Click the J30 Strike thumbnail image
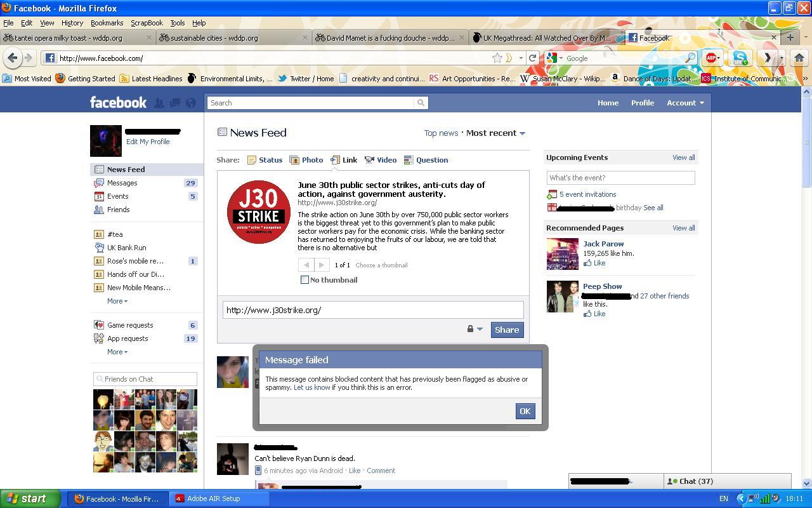The height and width of the screenshot is (508, 812). click(259, 212)
